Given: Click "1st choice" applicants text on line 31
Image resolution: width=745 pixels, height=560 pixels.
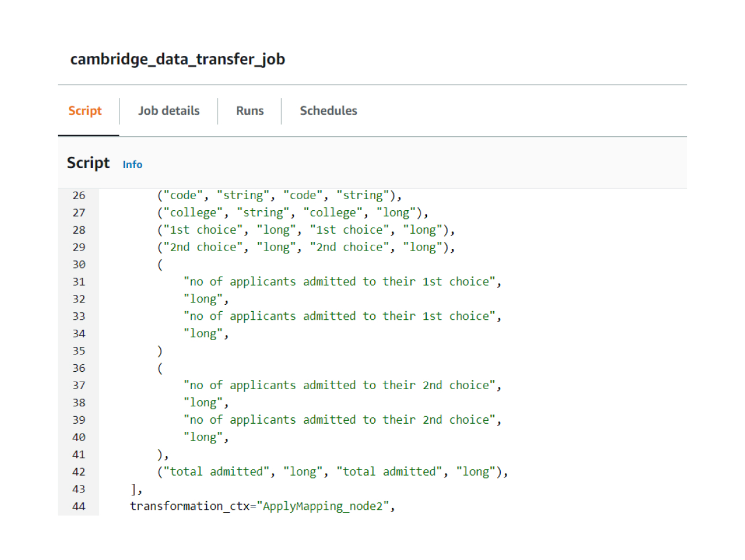Looking at the screenshot, I should pyautogui.click(x=342, y=282).
